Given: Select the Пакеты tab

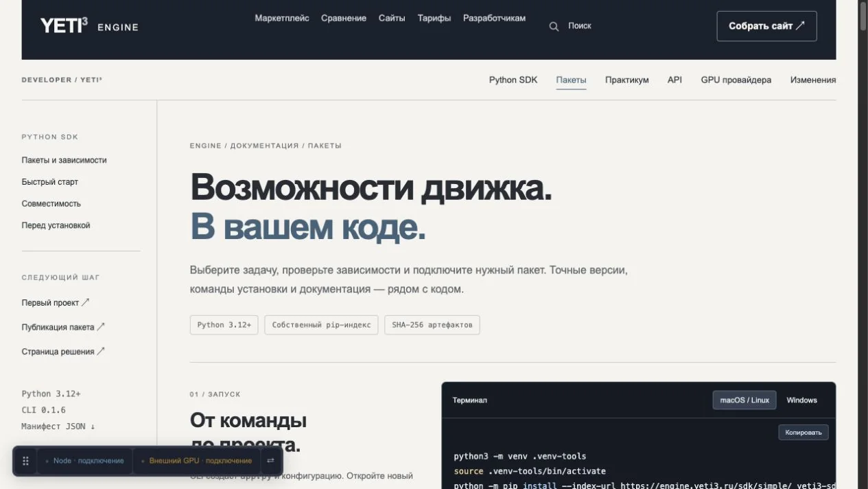Looking at the screenshot, I should coord(571,80).
